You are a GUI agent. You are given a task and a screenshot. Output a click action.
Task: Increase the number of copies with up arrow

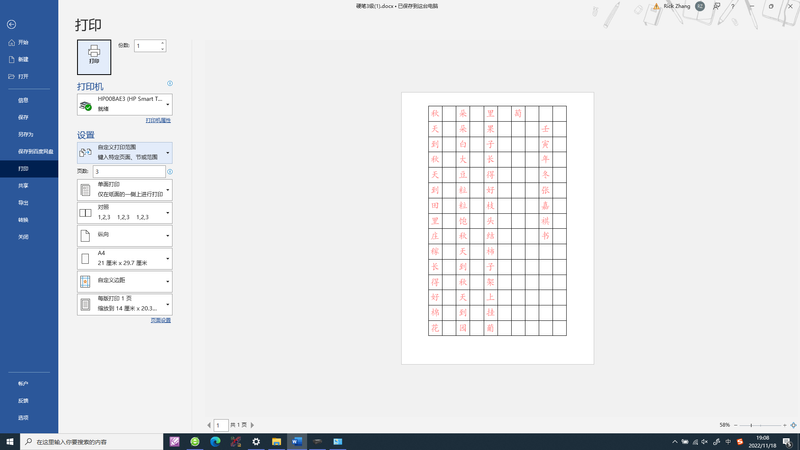tap(163, 43)
